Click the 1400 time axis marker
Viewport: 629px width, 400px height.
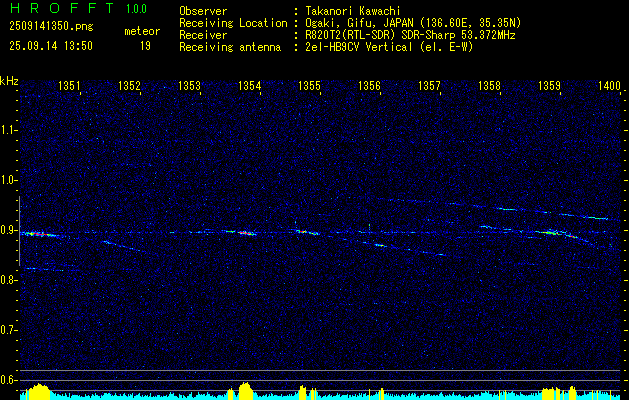[x=609, y=85]
